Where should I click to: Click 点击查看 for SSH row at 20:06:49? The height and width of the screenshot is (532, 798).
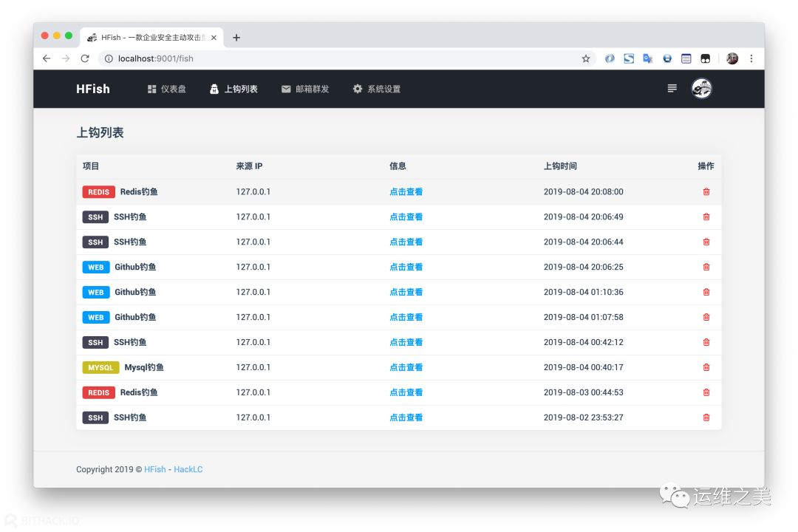coord(406,217)
